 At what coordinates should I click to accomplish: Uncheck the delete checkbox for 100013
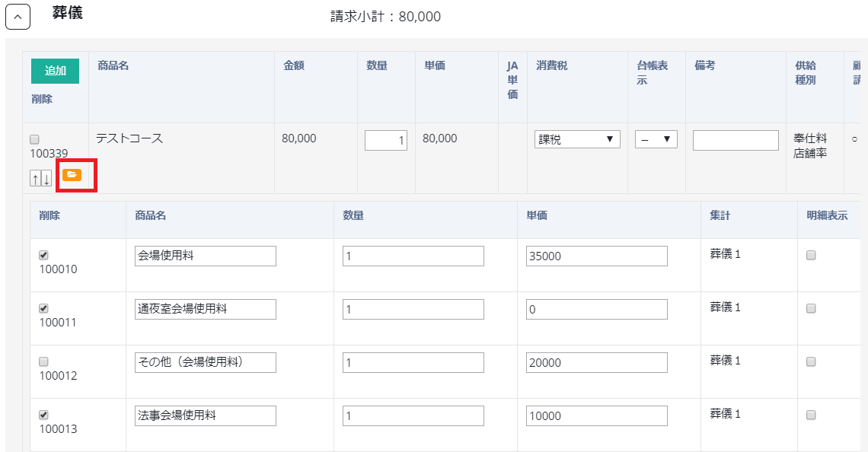click(43, 415)
